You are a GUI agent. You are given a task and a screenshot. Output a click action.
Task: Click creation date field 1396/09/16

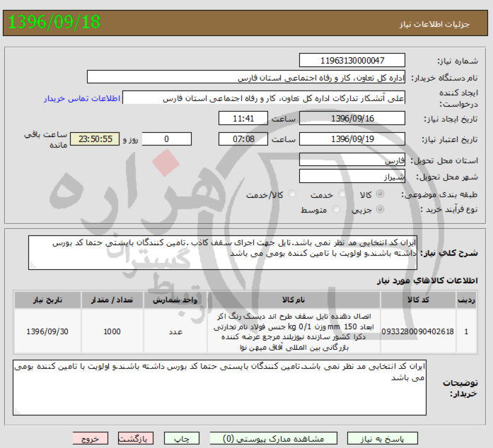pyautogui.click(x=352, y=119)
